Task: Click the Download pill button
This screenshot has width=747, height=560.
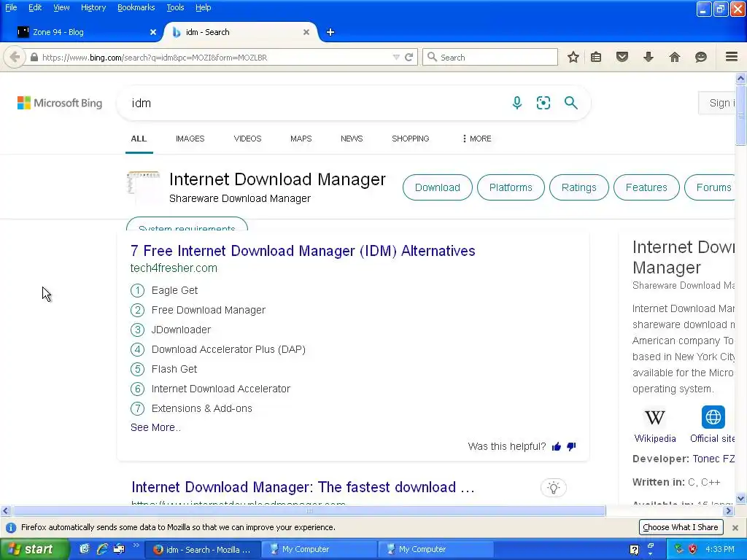Action: (x=438, y=187)
